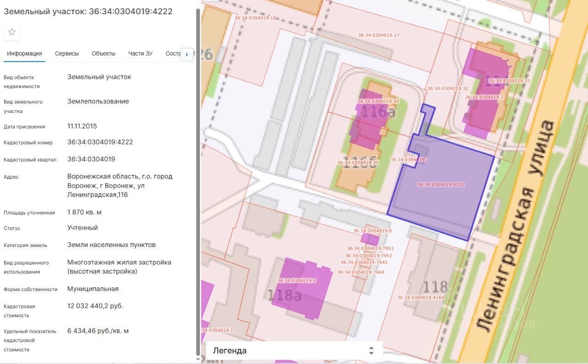Screen dimensions: 588x364
Task: Click the 'Вид разрешенного использования' field label
Action: [x=26, y=267]
